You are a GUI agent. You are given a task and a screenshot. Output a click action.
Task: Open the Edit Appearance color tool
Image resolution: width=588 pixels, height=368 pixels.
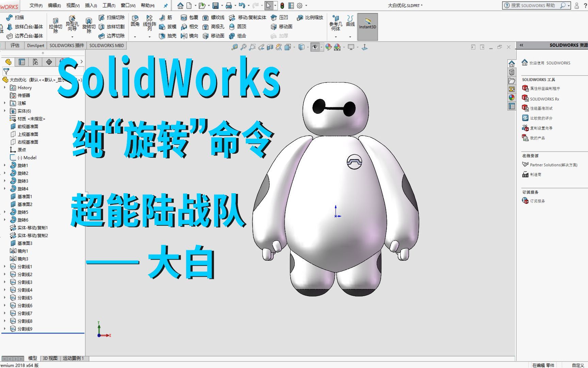pos(328,47)
